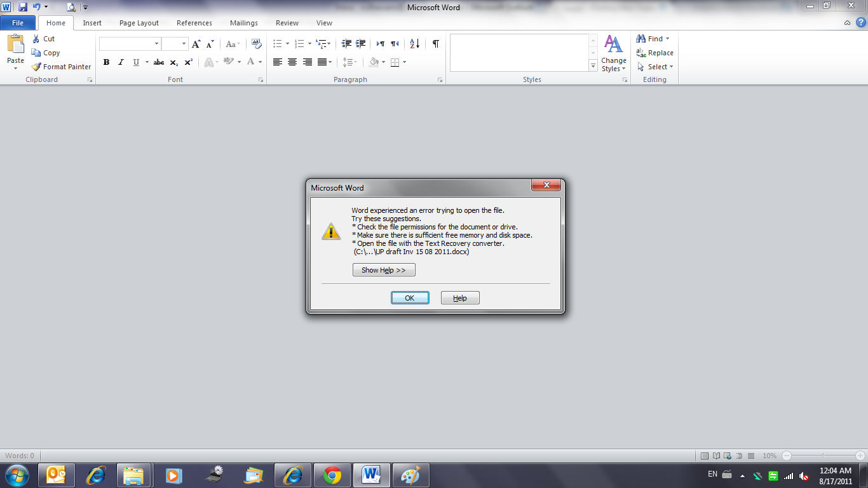Expand the Numbering list dropdown arrow
Viewport: 868px width, 488px height.
coord(309,44)
